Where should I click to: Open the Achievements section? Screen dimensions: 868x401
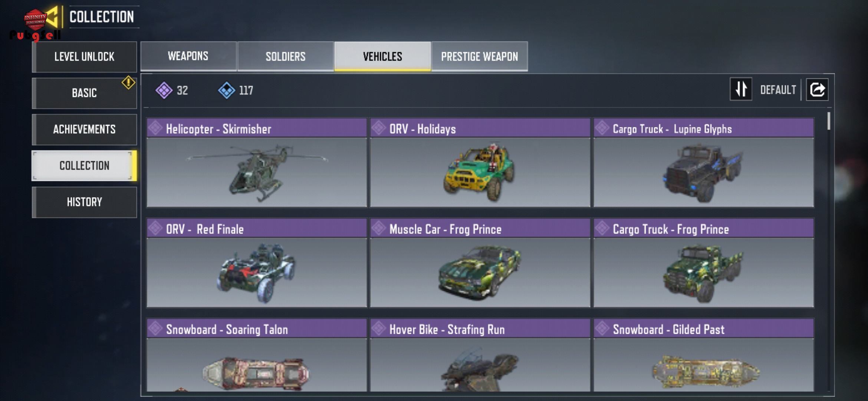pyautogui.click(x=85, y=130)
